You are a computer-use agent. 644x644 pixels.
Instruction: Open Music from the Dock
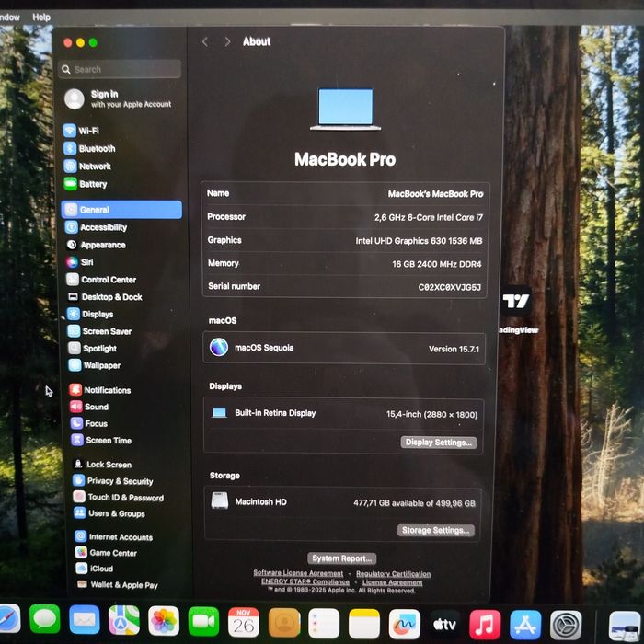[x=485, y=625]
